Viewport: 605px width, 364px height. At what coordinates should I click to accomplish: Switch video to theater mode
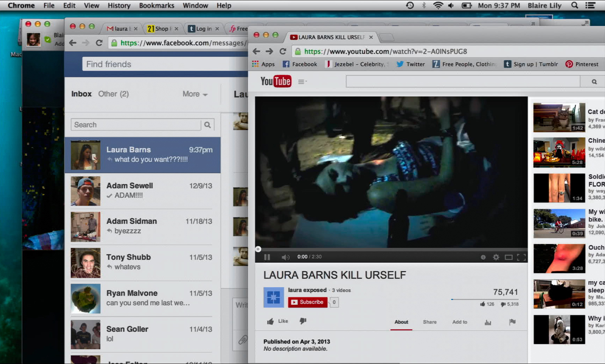509,257
